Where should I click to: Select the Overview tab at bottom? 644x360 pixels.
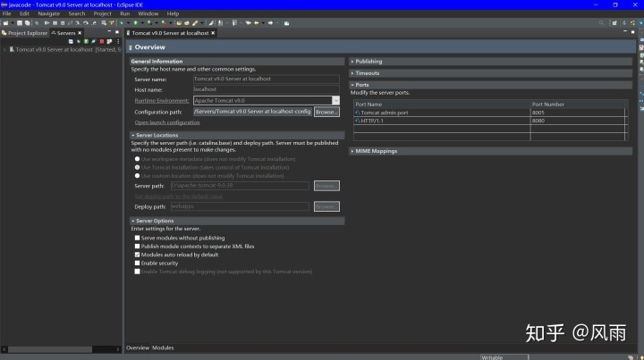coord(137,347)
